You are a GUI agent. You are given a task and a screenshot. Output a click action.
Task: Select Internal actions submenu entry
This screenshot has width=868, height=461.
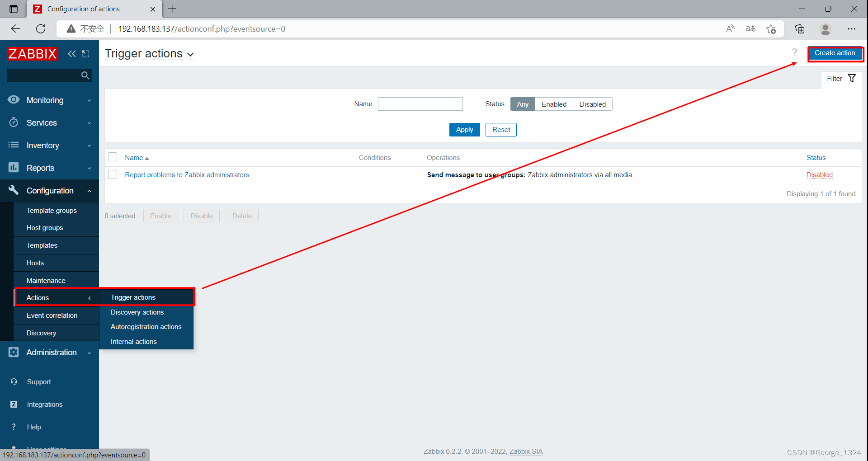coord(146,342)
